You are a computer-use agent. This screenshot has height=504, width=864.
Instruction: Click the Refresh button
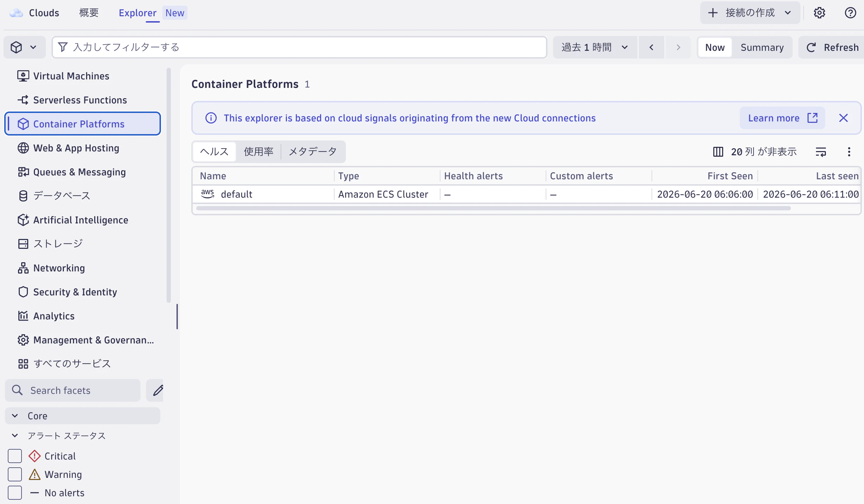click(x=832, y=47)
